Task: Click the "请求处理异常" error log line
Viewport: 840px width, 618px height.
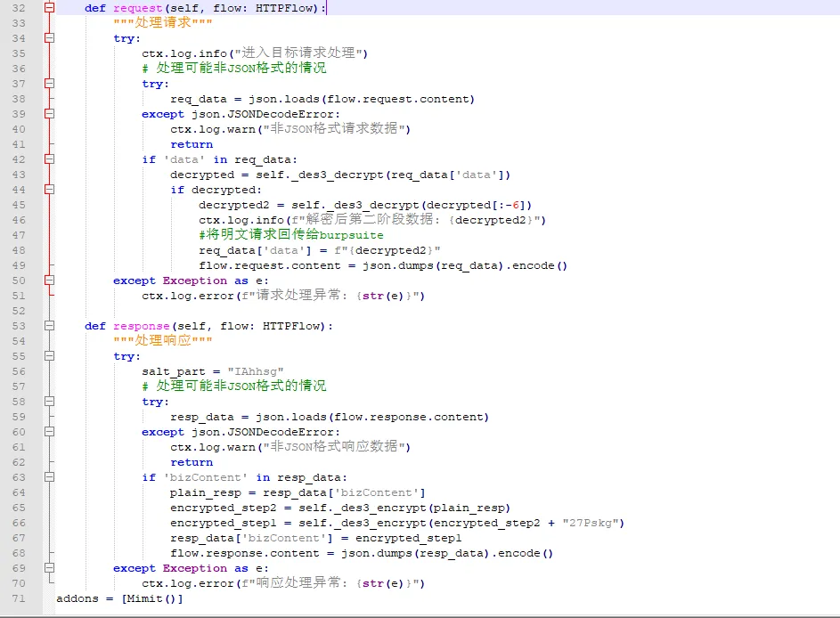Action: pos(283,296)
